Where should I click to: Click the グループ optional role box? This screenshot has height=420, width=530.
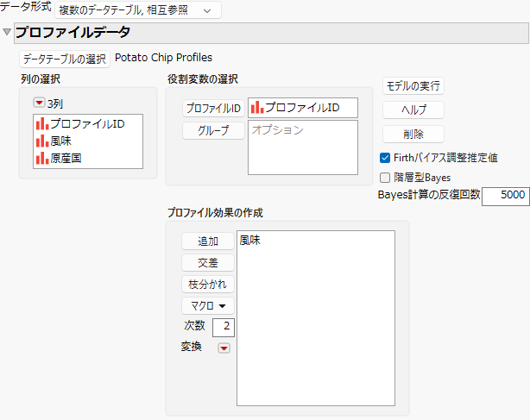pyautogui.click(x=302, y=147)
